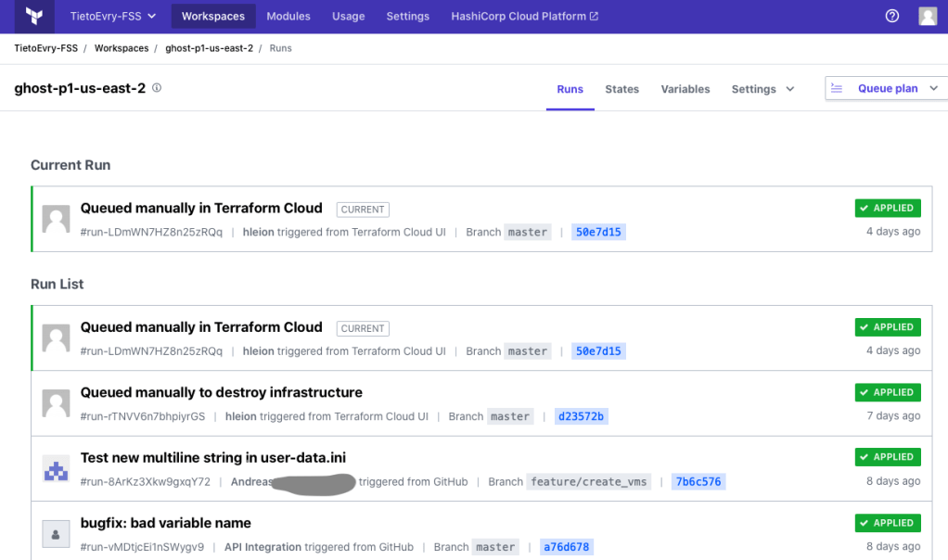Open the user profile avatar menu
948x560 pixels.
(x=927, y=17)
